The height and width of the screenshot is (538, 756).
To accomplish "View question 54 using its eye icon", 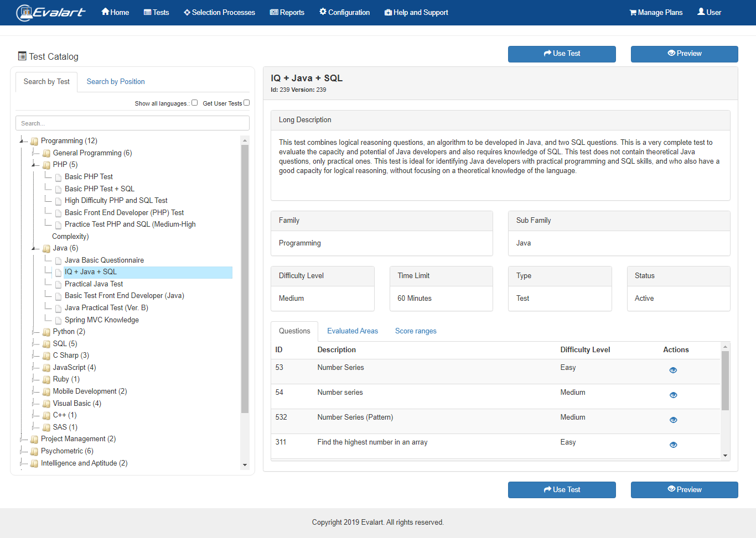I will tap(673, 395).
